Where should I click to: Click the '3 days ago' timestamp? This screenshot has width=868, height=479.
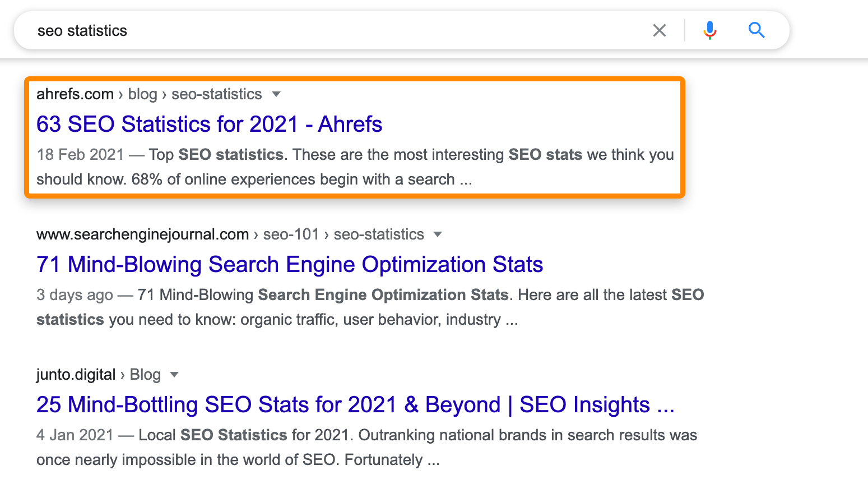(x=75, y=295)
